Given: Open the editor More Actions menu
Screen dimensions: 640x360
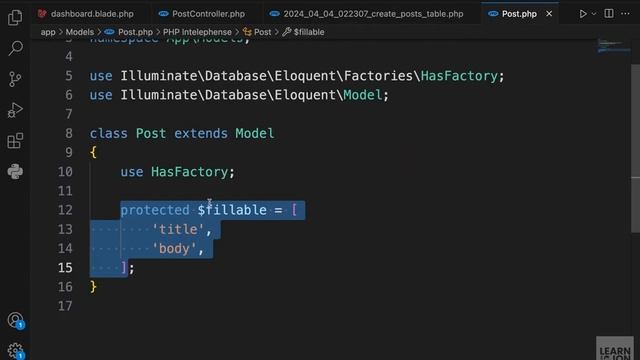Looking at the screenshot, I should [625, 14].
